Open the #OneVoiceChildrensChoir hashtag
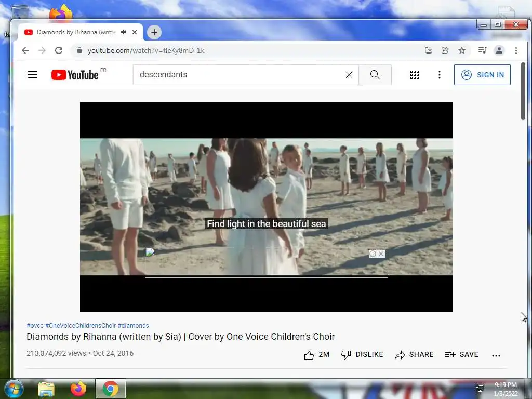Screen dimensions: 532x399 [81, 325]
